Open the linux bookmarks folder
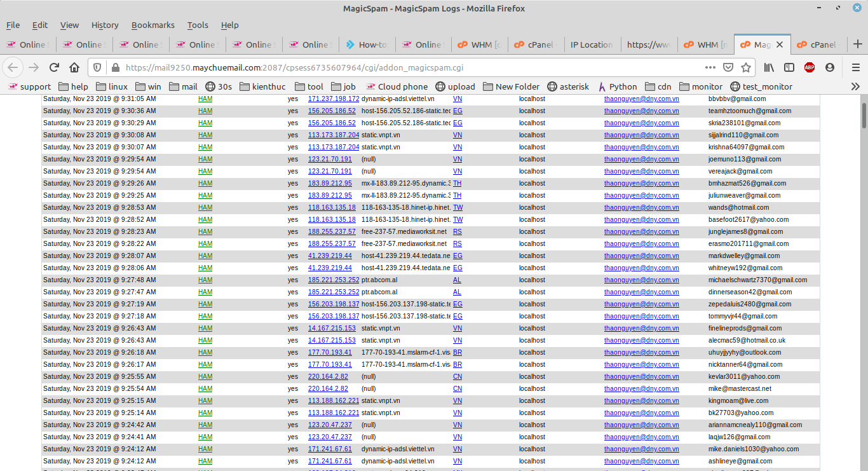The image size is (868, 471). [x=112, y=86]
